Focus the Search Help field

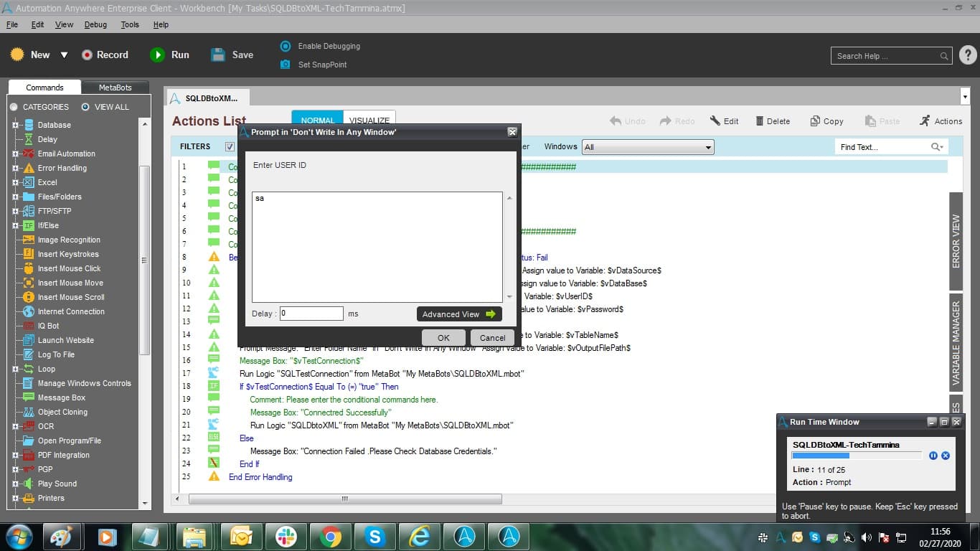[x=892, y=56]
